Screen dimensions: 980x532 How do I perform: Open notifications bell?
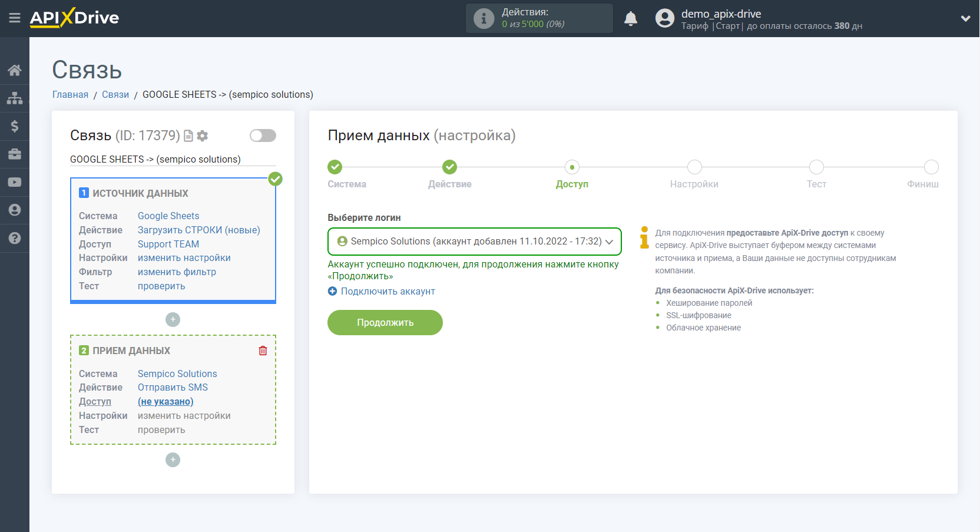coord(631,18)
